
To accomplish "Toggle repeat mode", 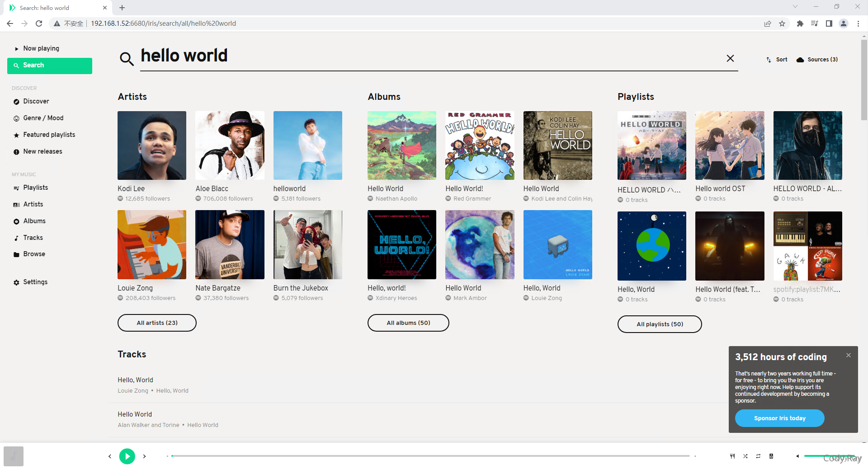I will pos(758,456).
